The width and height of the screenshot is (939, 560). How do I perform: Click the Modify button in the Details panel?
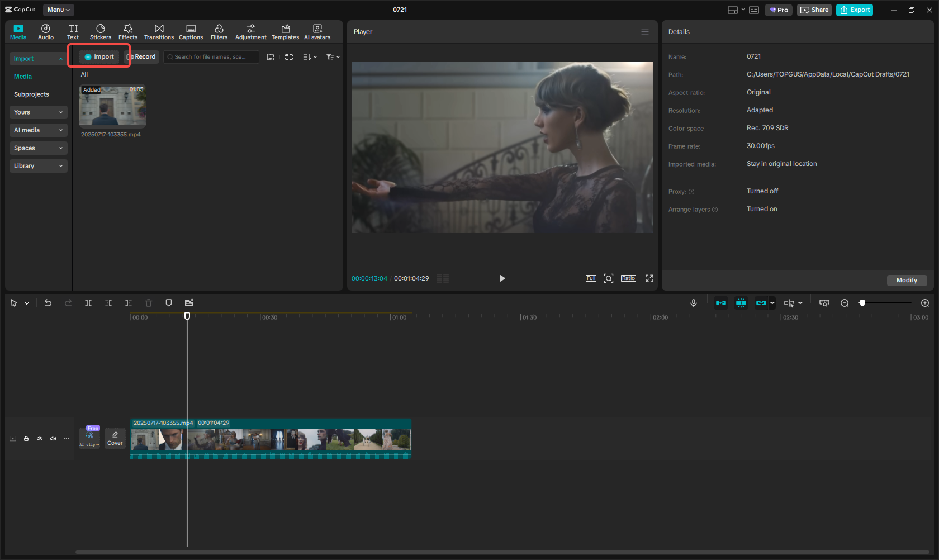pos(907,280)
